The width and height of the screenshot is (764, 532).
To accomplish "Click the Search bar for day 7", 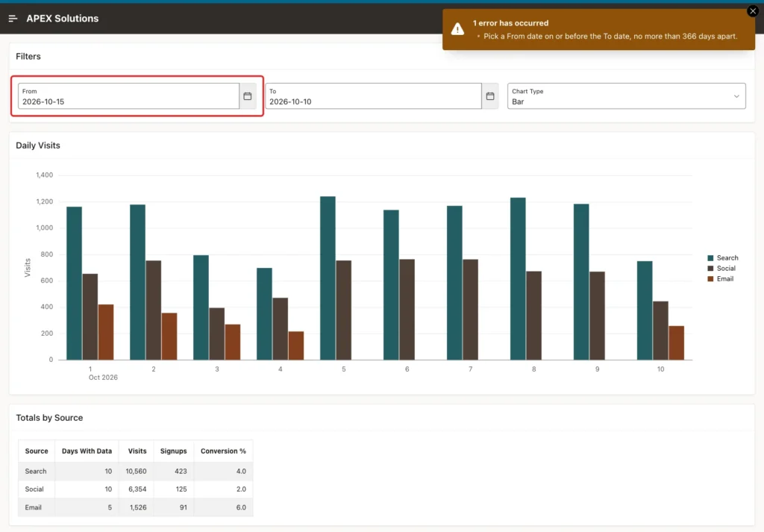I will coord(454,283).
